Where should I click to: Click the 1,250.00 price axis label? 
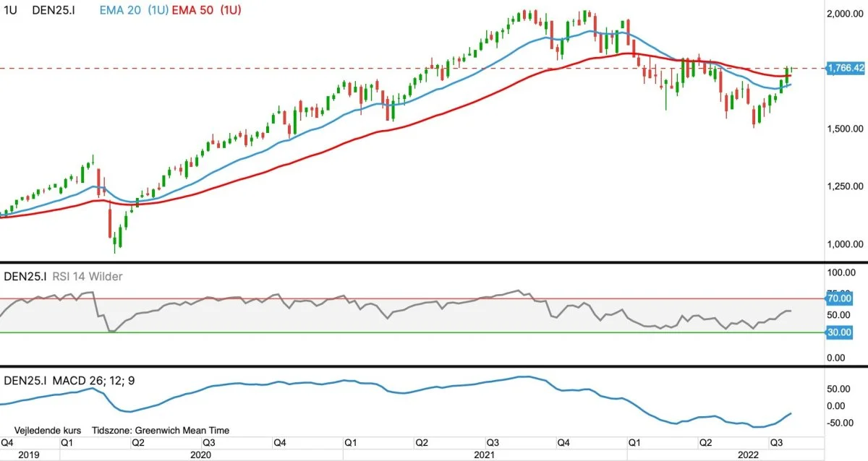(x=845, y=186)
